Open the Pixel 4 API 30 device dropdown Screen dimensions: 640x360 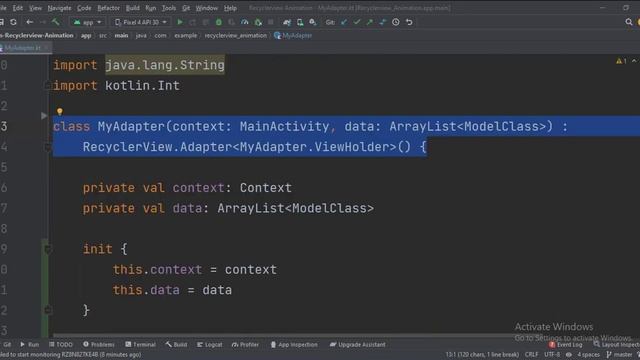pyautogui.click(x=141, y=22)
